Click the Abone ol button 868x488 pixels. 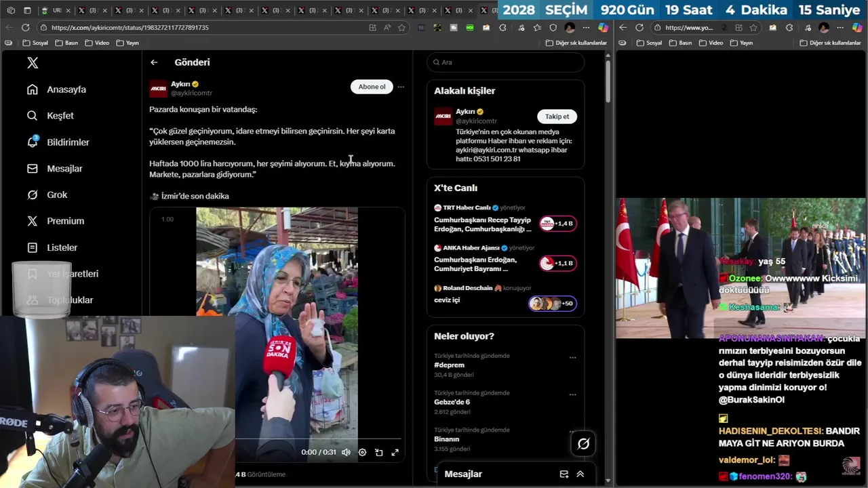coord(372,87)
